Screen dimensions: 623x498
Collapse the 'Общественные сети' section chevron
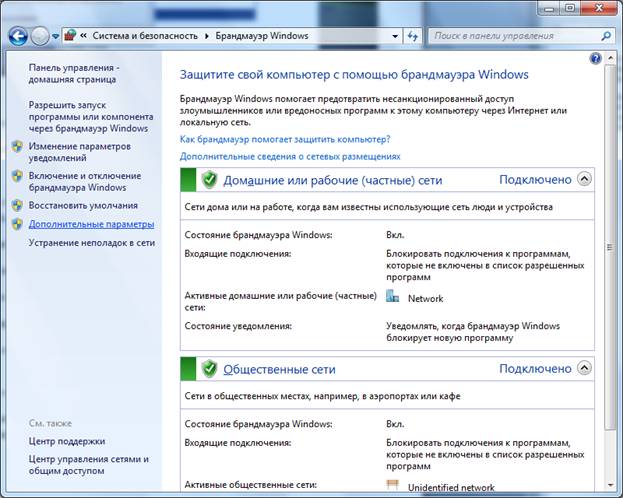(x=584, y=368)
